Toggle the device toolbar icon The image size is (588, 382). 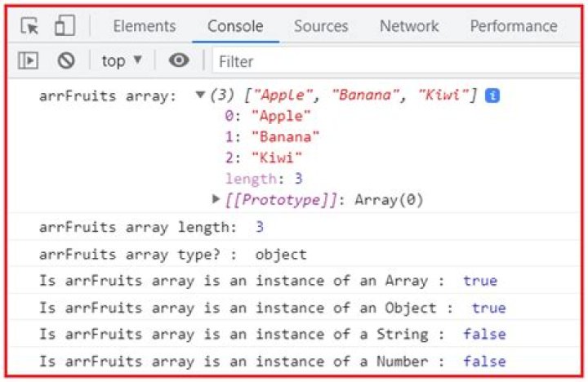[x=65, y=25]
